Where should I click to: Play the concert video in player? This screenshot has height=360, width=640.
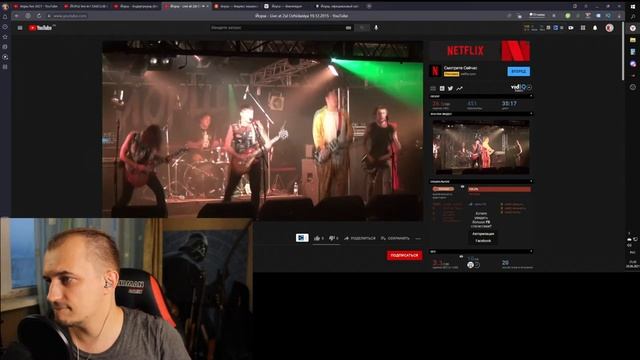[262, 131]
